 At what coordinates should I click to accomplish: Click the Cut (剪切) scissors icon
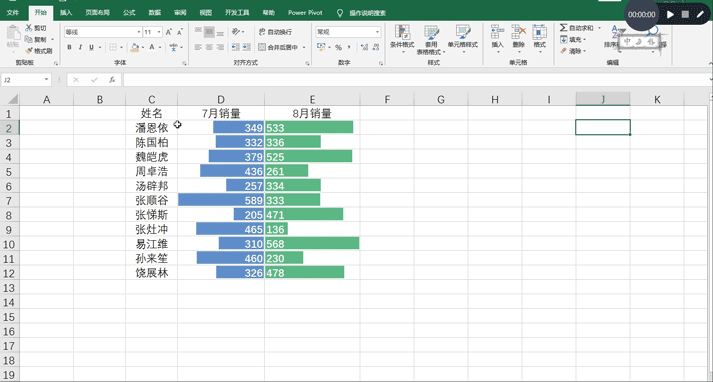(x=29, y=28)
